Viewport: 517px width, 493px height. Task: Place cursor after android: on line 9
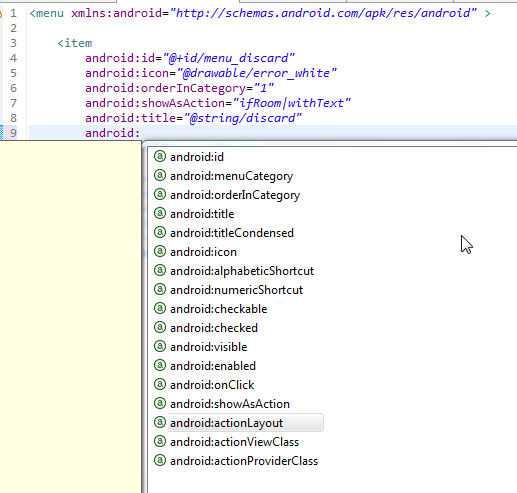(x=141, y=133)
